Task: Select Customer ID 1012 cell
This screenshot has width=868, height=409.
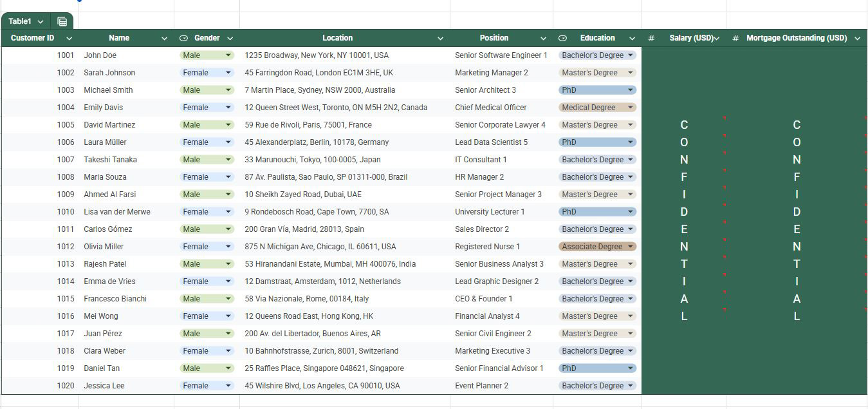Action: (40, 247)
